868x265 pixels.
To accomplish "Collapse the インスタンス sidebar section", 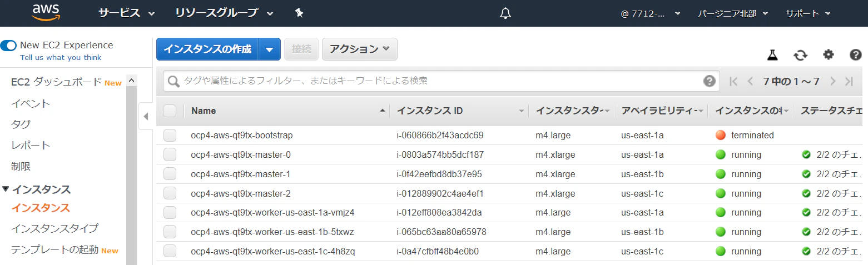I will [x=6, y=189].
